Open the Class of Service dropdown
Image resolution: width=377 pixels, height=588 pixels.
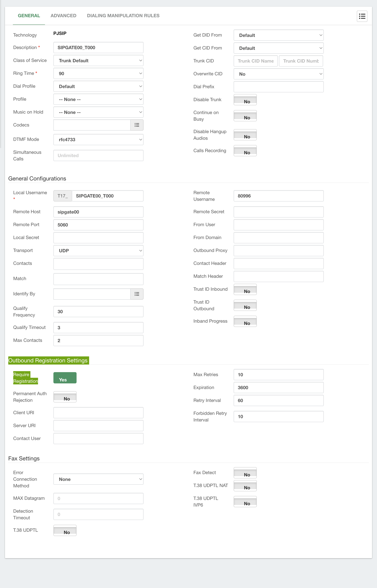98,61
